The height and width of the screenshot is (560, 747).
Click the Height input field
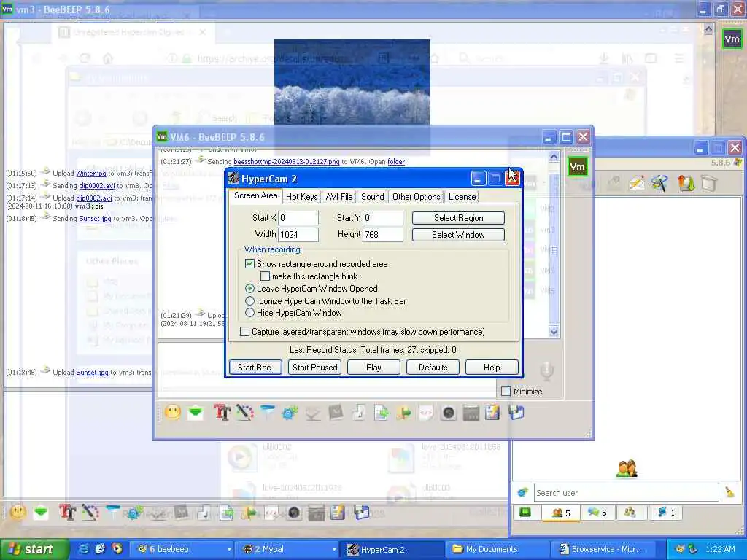[382, 234]
